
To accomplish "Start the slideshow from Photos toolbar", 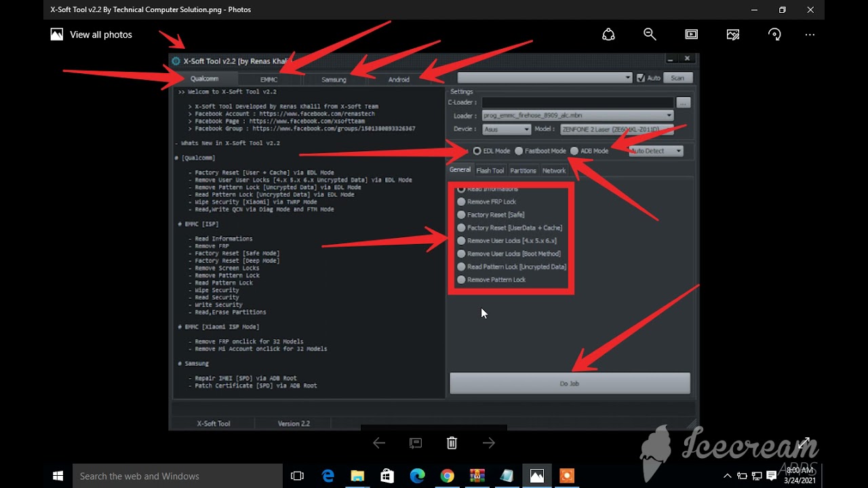I will [691, 35].
